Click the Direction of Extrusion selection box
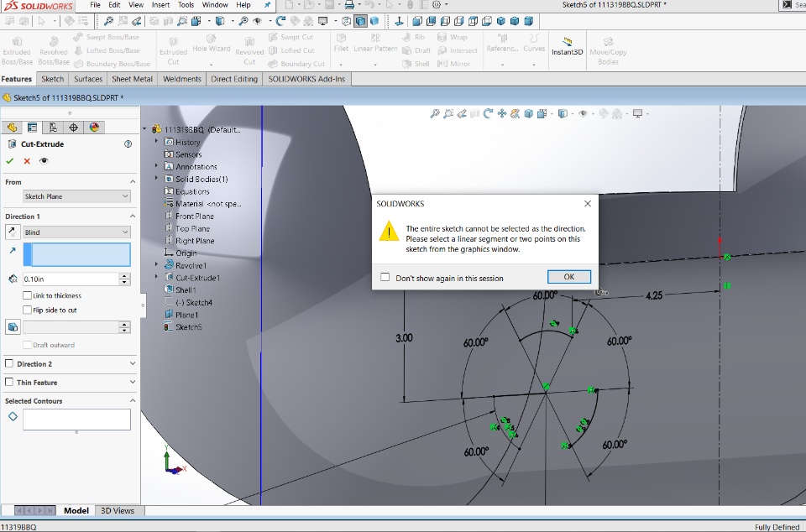Viewport: 806px width, 532px height. point(76,255)
